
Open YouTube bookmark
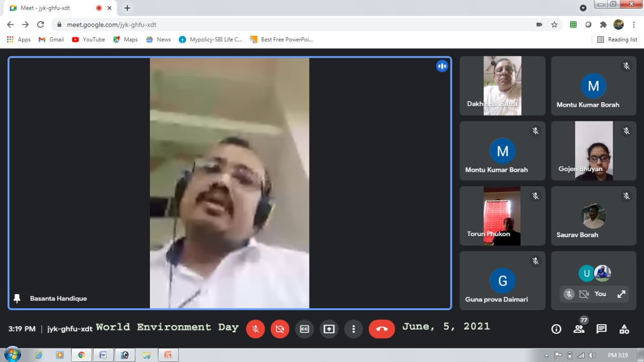click(x=89, y=39)
